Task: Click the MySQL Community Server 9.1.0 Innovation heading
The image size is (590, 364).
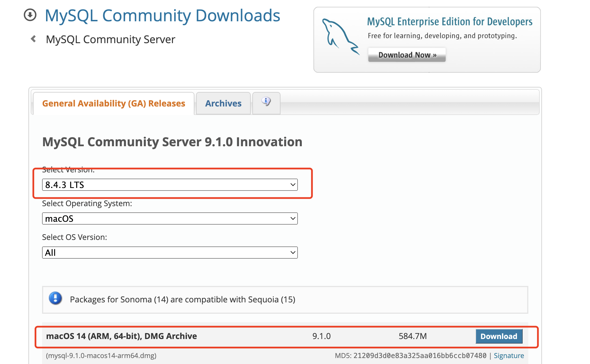Action: pos(172,142)
